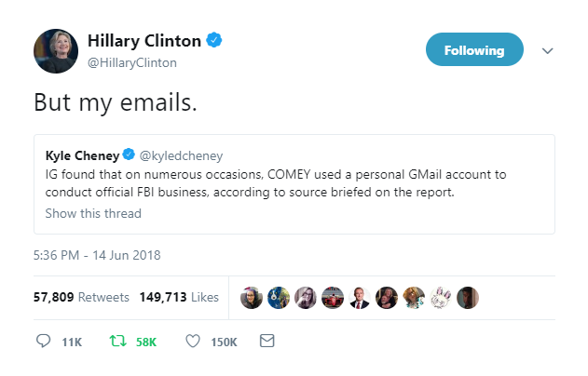Image resolution: width=588 pixels, height=376 pixels.
Task: Click Kyle Cheney's verified badge
Action: coord(130,154)
